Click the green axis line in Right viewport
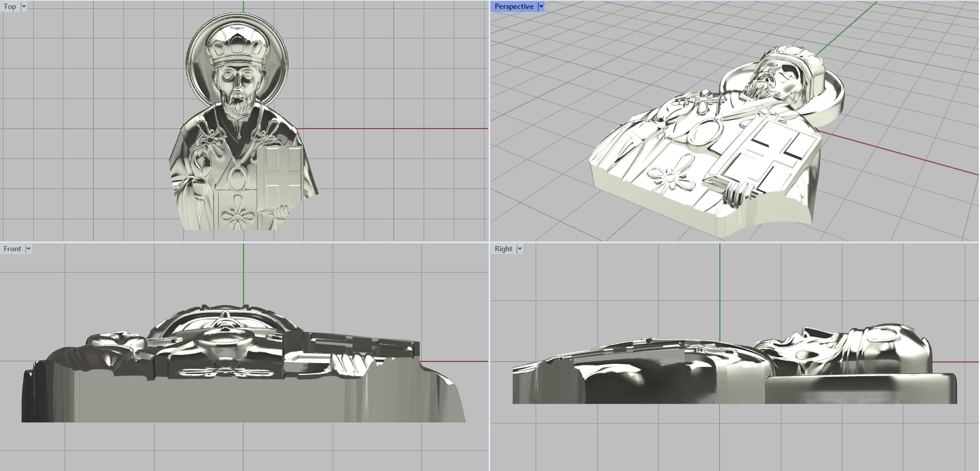 (720, 288)
